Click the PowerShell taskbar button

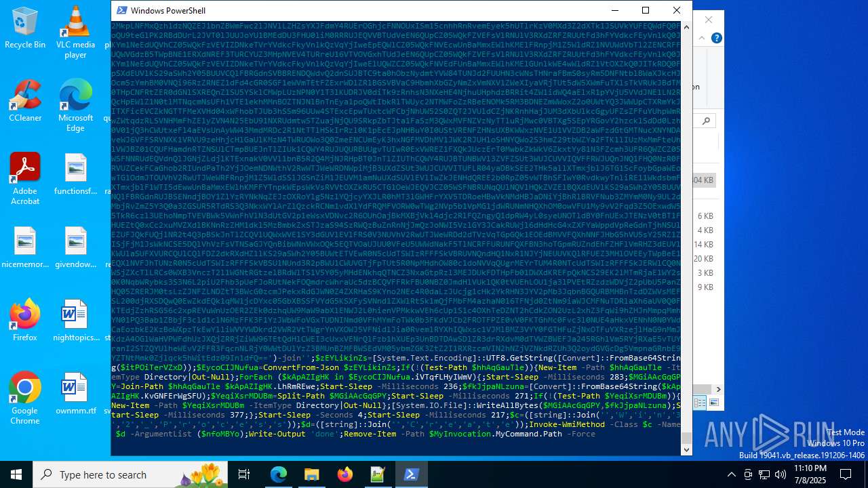point(411,474)
